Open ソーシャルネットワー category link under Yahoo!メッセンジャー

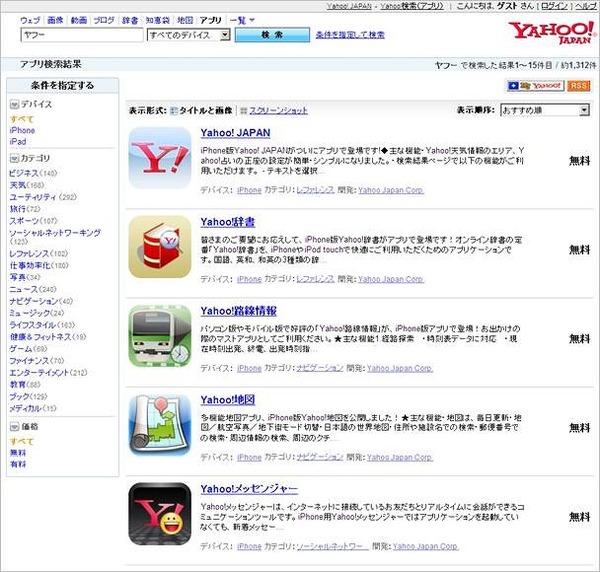(x=332, y=546)
